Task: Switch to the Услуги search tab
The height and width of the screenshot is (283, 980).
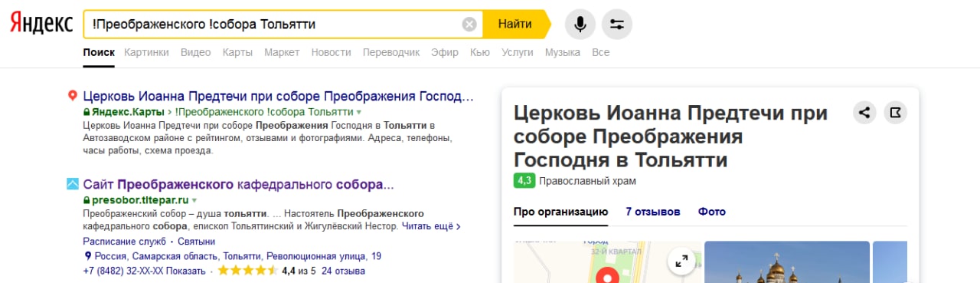Action: 518,52
